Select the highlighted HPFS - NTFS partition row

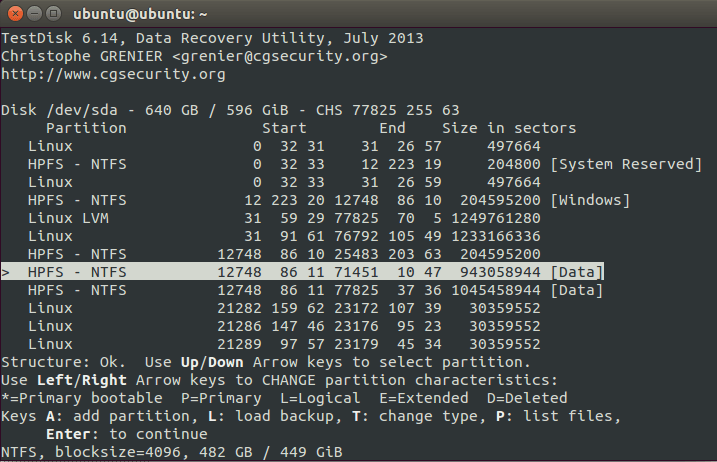coord(300,272)
